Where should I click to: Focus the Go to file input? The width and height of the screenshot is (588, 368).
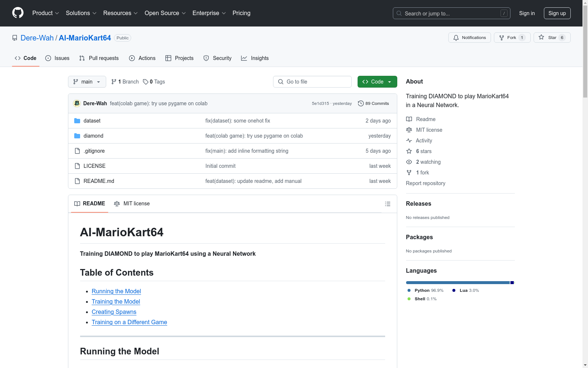pos(312,82)
